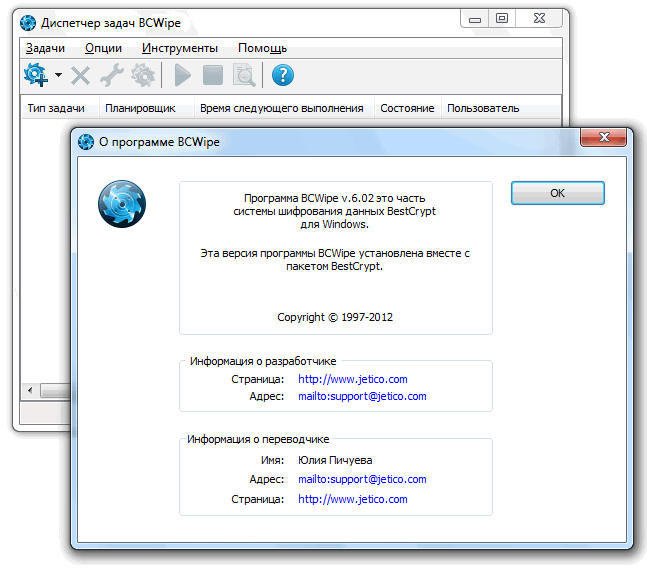Click the large BCWipe logo in dialog
Image resolution: width=647 pixels, height=571 pixels.
point(122,204)
